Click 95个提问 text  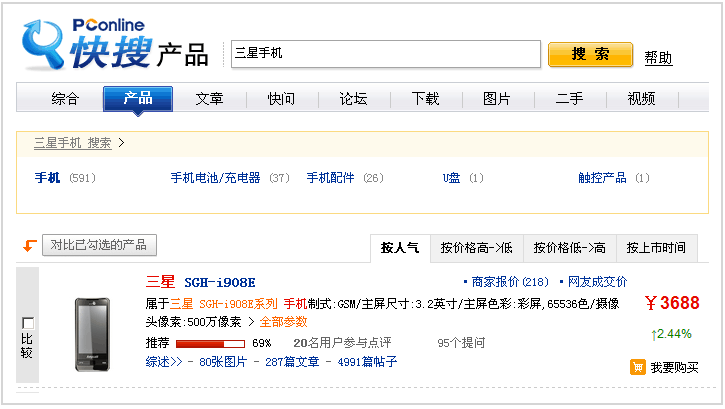(x=461, y=342)
